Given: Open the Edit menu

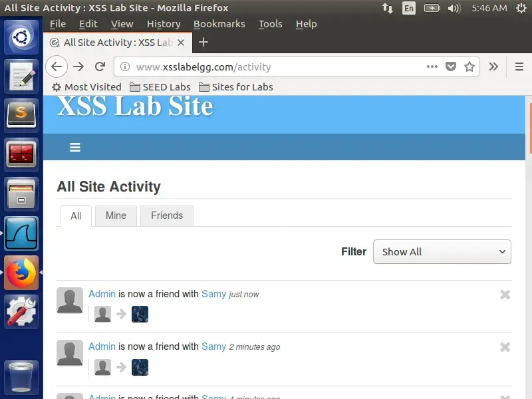Looking at the screenshot, I should (88, 24).
